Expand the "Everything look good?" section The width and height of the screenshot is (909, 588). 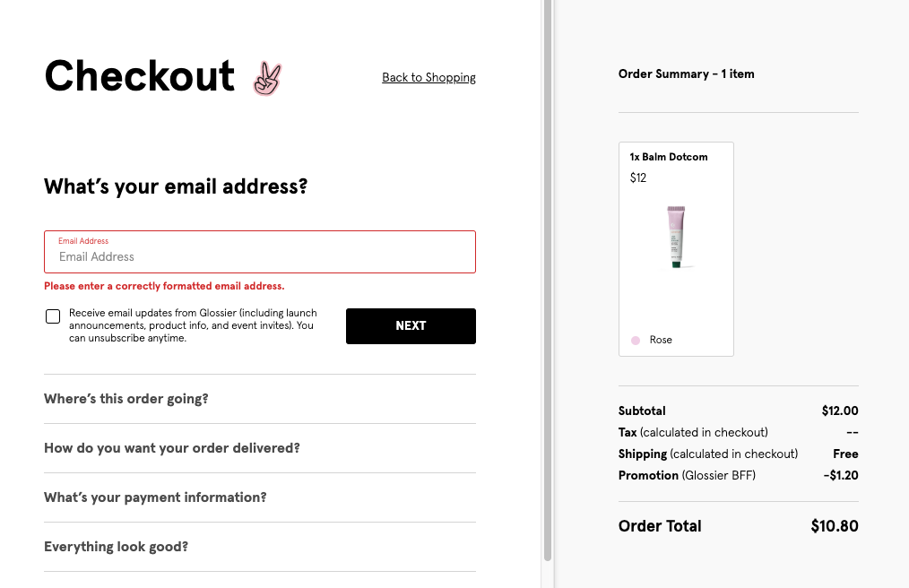(117, 547)
